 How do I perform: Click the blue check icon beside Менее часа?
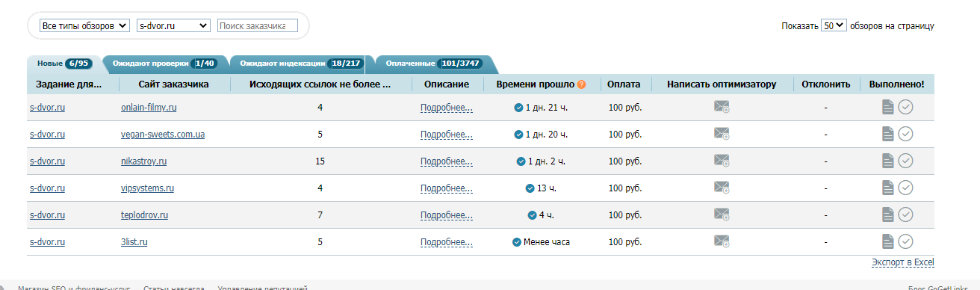516,242
